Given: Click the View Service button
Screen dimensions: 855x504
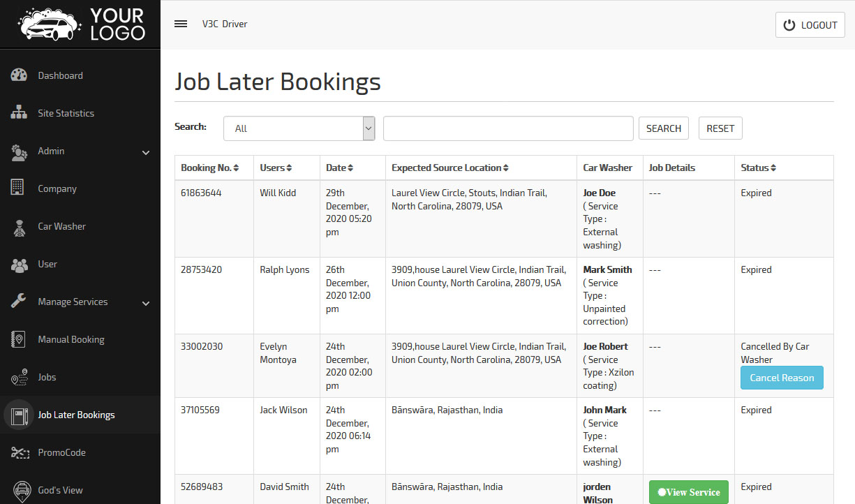Looking at the screenshot, I should click(x=689, y=492).
